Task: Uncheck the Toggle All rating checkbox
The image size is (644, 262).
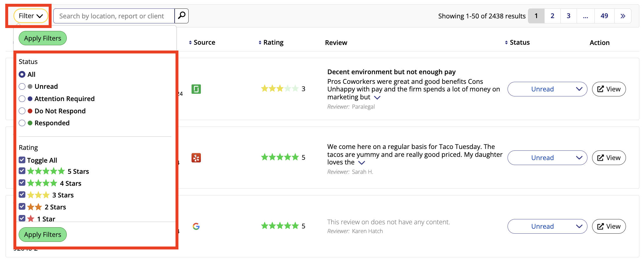Action: coord(22,160)
